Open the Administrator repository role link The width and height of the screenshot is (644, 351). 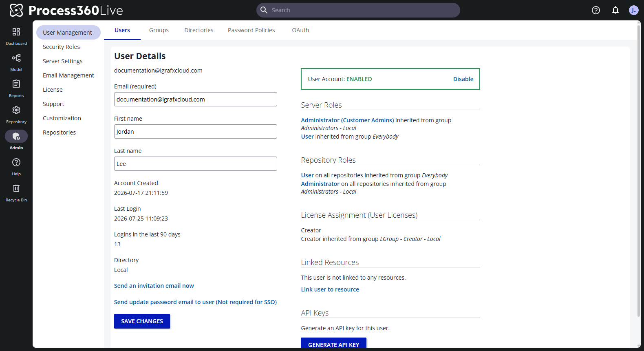[x=320, y=184]
